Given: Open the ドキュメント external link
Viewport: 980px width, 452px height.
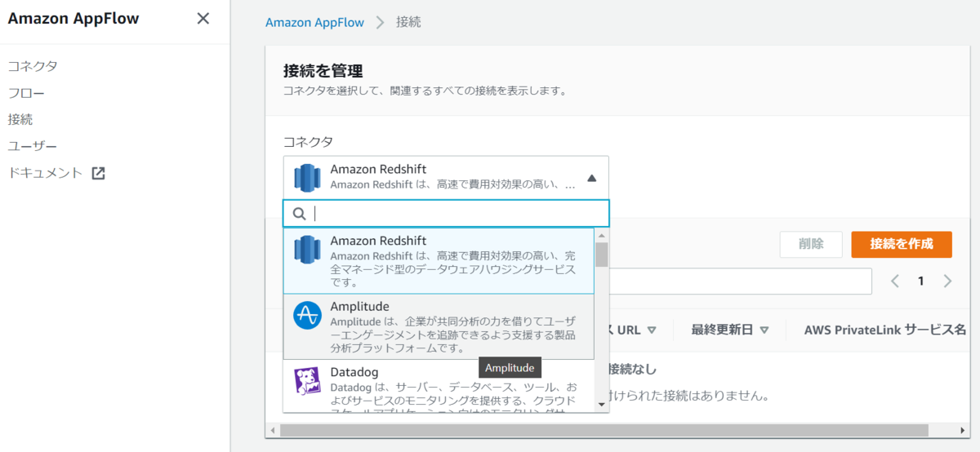Looking at the screenshot, I should click(56, 173).
